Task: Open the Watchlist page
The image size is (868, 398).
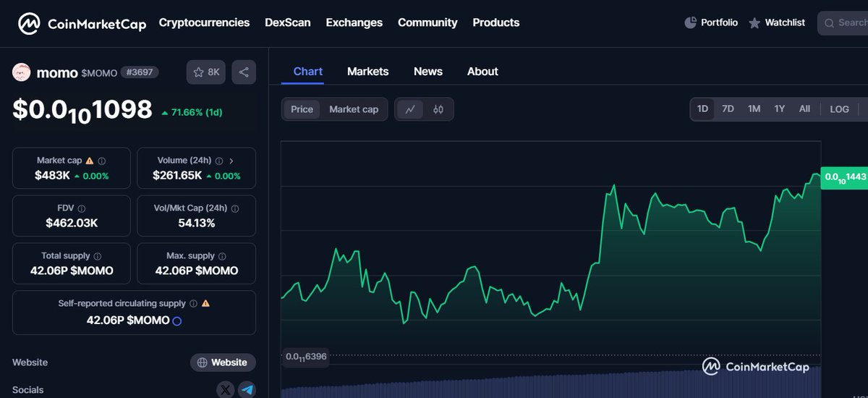Action: pyautogui.click(x=776, y=22)
